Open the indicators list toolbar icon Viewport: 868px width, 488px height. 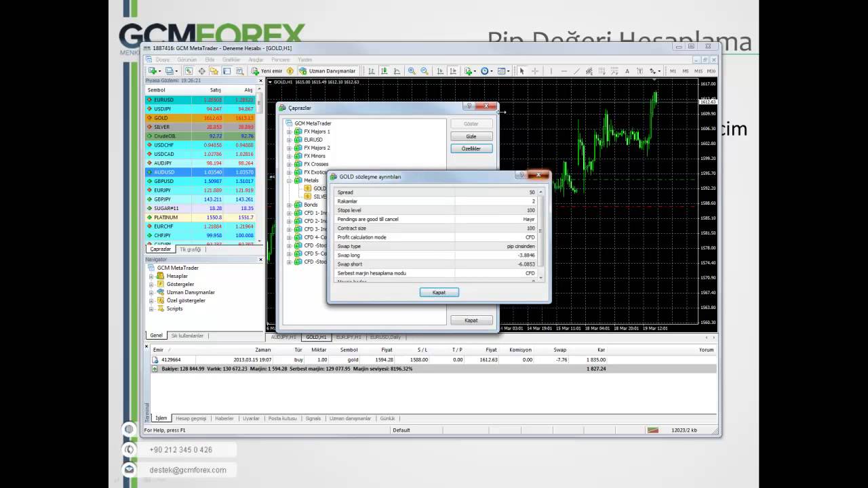[x=469, y=71]
